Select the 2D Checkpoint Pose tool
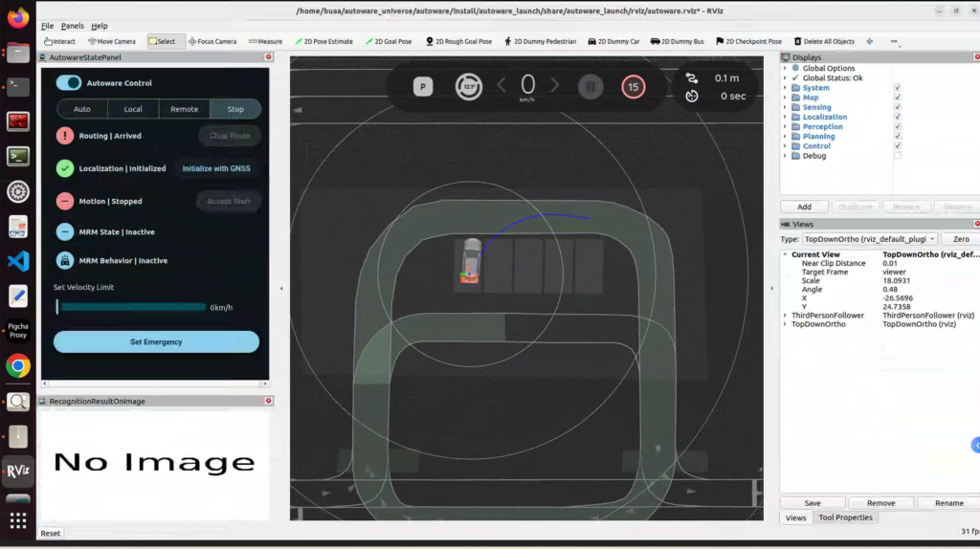Image resolution: width=980 pixels, height=549 pixels. tap(748, 41)
